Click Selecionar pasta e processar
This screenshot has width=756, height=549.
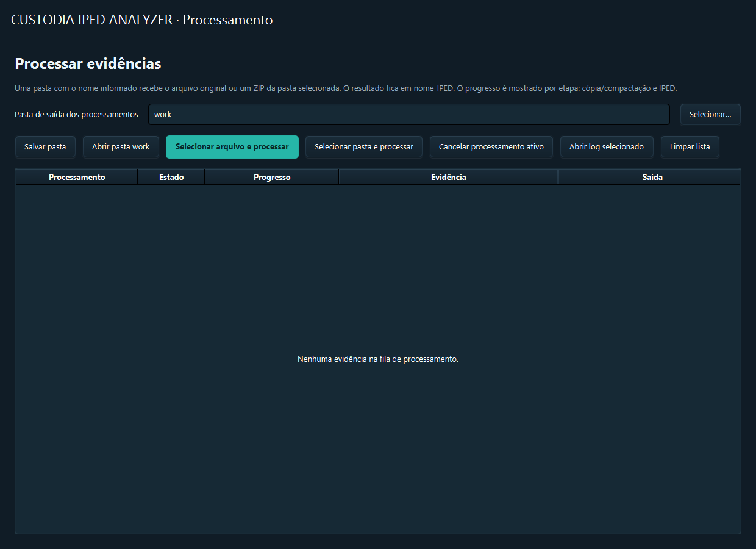click(364, 147)
